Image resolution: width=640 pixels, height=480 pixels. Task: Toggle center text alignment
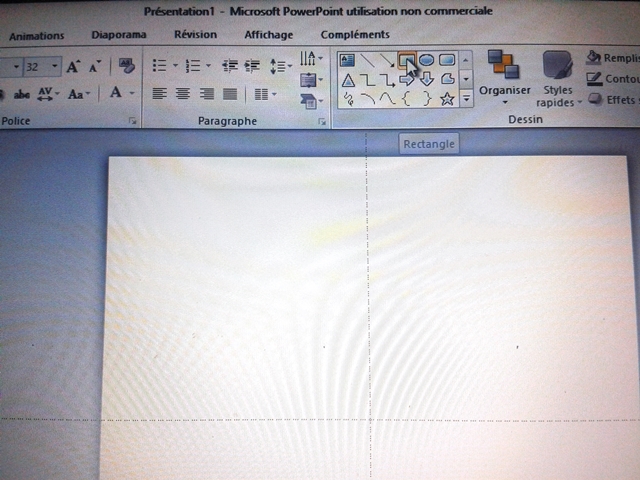[x=183, y=94]
